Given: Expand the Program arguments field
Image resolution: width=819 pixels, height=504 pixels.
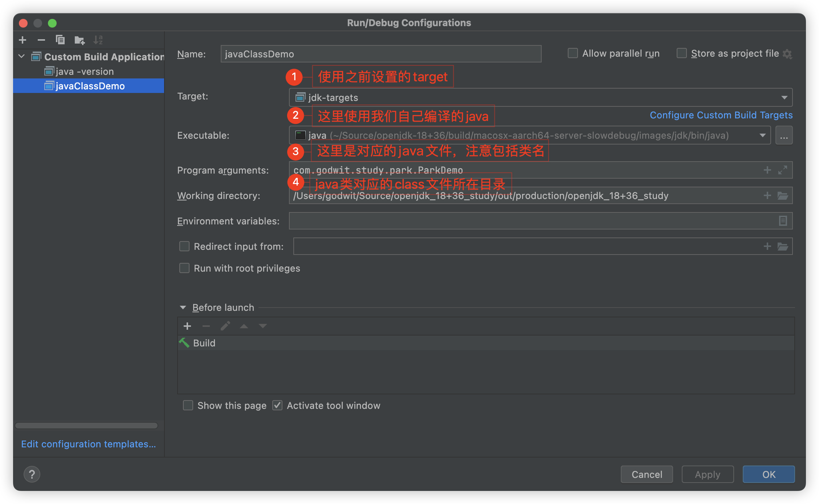Looking at the screenshot, I should [x=783, y=170].
